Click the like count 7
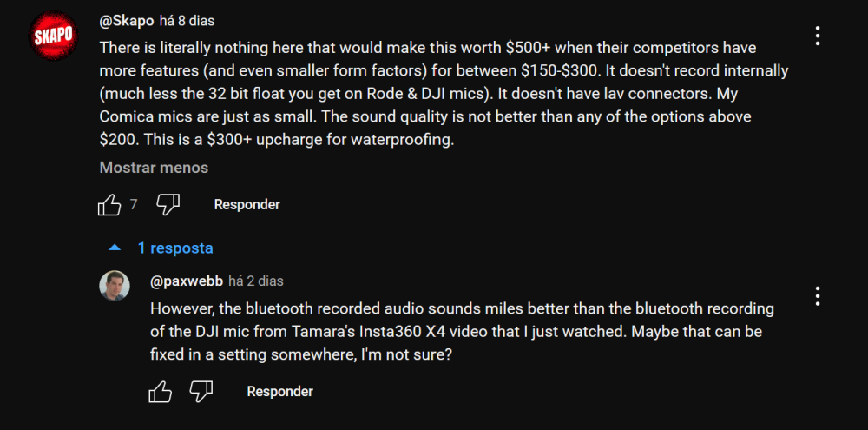The width and height of the screenshot is (868, 430). 134,205
